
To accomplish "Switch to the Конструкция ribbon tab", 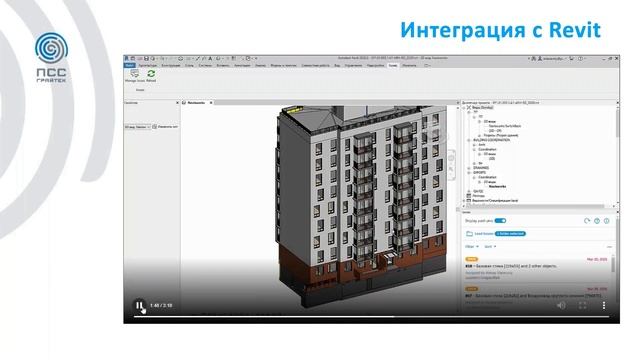I will (171, 65).
